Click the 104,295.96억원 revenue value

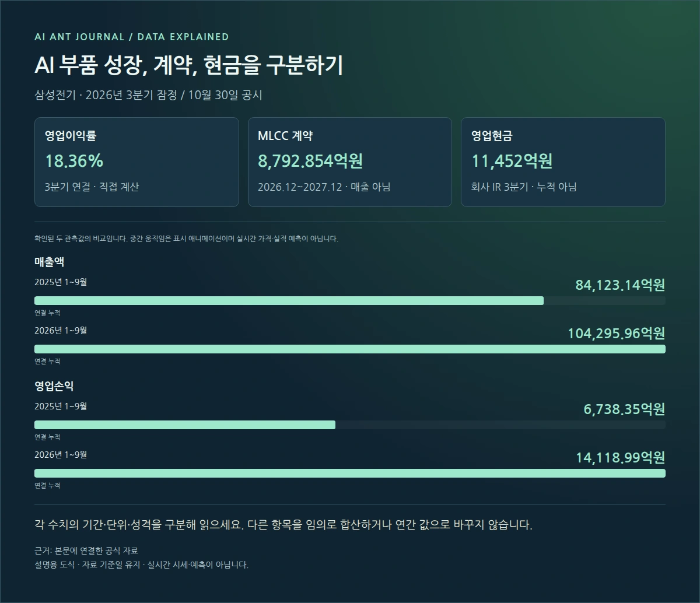pos(617,334)
